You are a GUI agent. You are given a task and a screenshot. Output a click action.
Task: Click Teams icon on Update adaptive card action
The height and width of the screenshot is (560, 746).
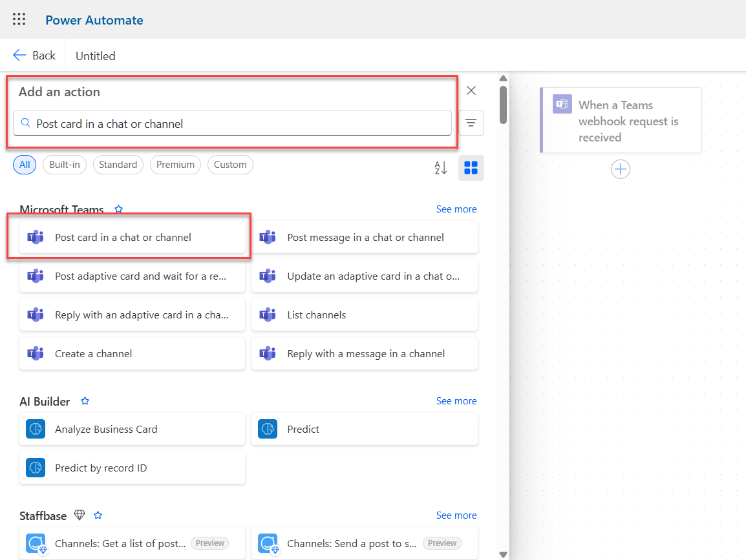pos(268,276)
